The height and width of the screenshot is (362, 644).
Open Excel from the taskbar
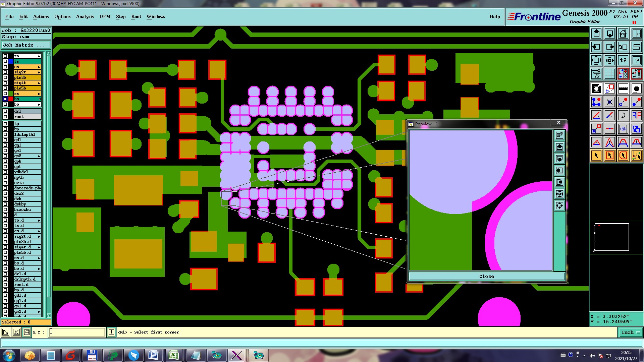[174, 355]
